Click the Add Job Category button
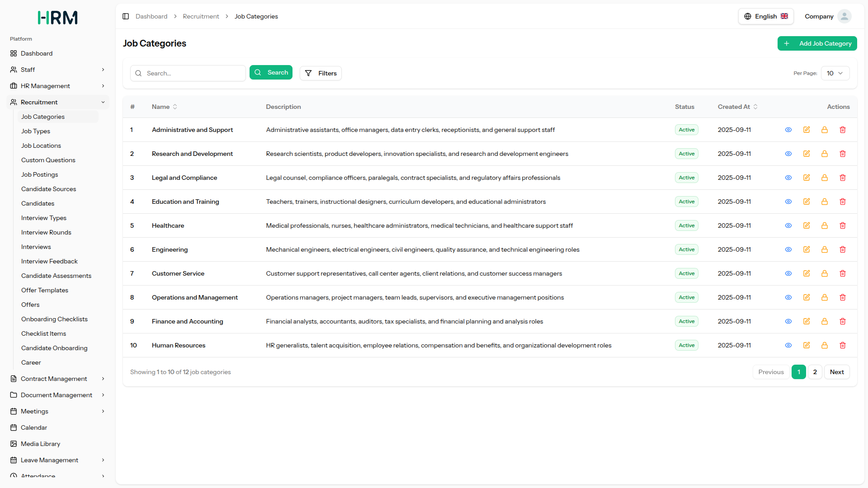Screen dimensions: 868x488 pyautogui.click(x=817, y=43)
